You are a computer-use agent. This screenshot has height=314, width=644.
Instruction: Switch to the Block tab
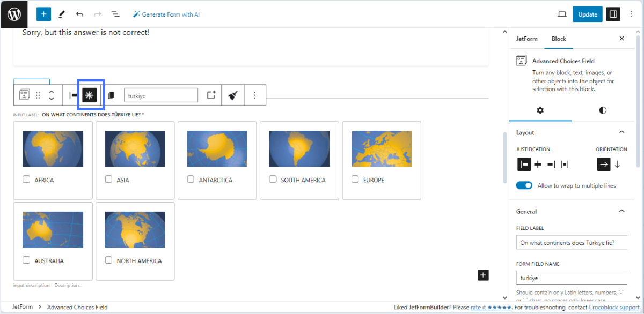click(x=559, y=39)
